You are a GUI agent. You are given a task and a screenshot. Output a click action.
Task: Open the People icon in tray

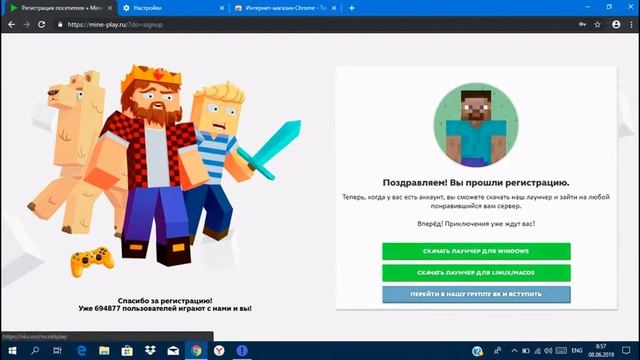tap(498, 351)
